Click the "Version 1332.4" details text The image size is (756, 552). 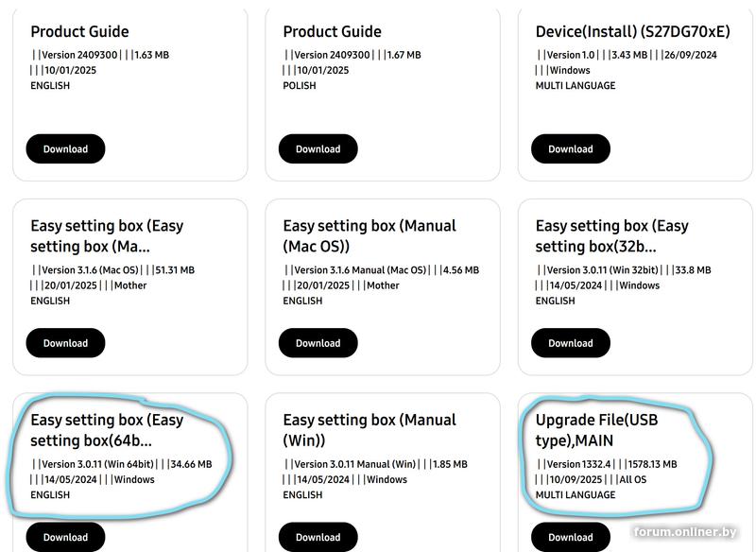(578, 464)
